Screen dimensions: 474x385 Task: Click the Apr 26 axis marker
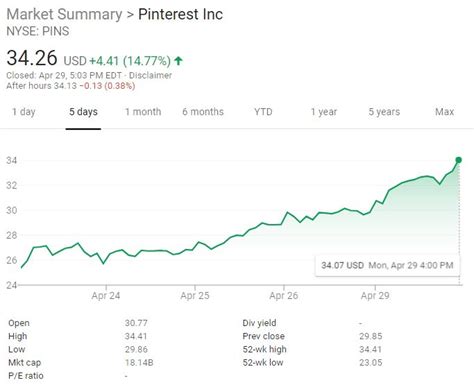click(x=284, y=295)
